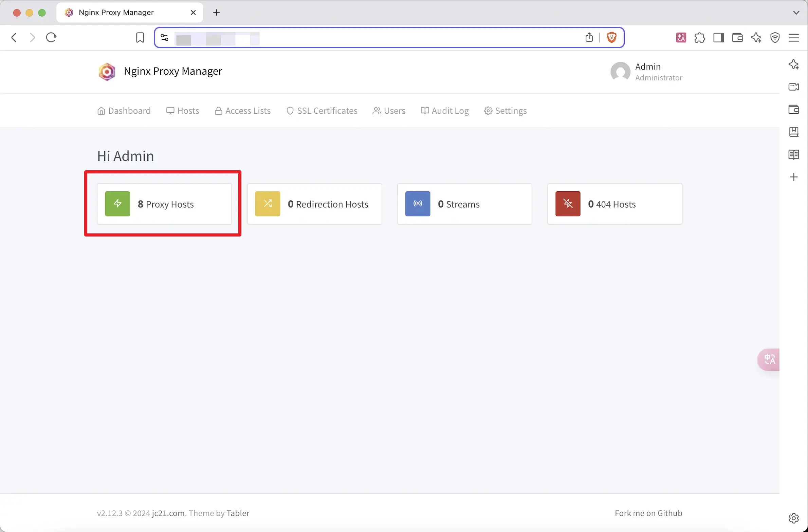The height and width of the screenshot is (532, 808).
Task: Click the share icon in the address bar
Action: pos(589,37)
